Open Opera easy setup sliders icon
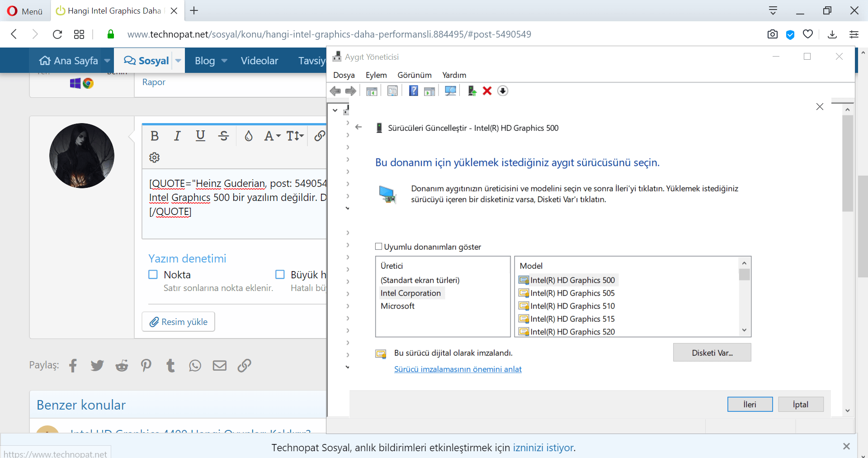The width and height of the screenshot is (868, 458). coord(854,34)
